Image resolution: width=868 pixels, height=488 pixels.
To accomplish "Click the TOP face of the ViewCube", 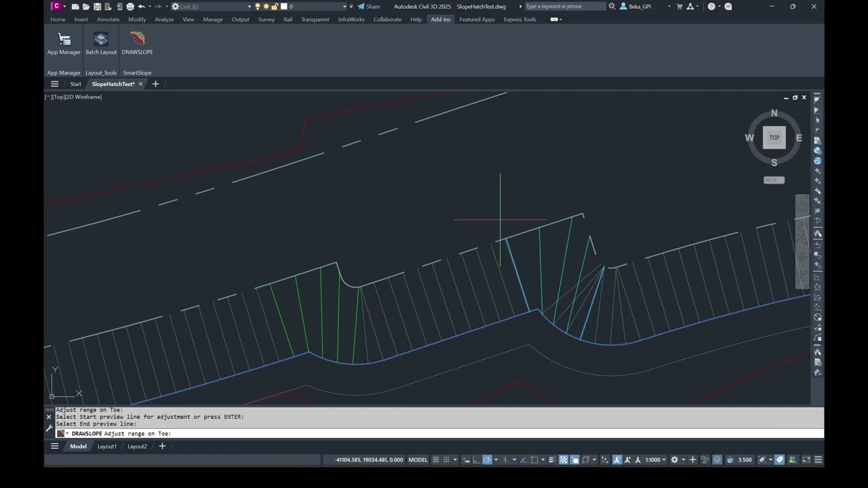I will coord(774,138).
